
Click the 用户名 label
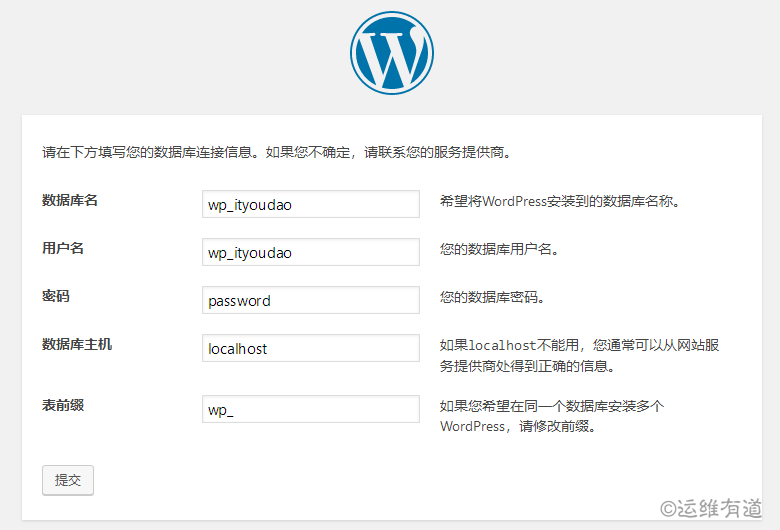[63, 248]
